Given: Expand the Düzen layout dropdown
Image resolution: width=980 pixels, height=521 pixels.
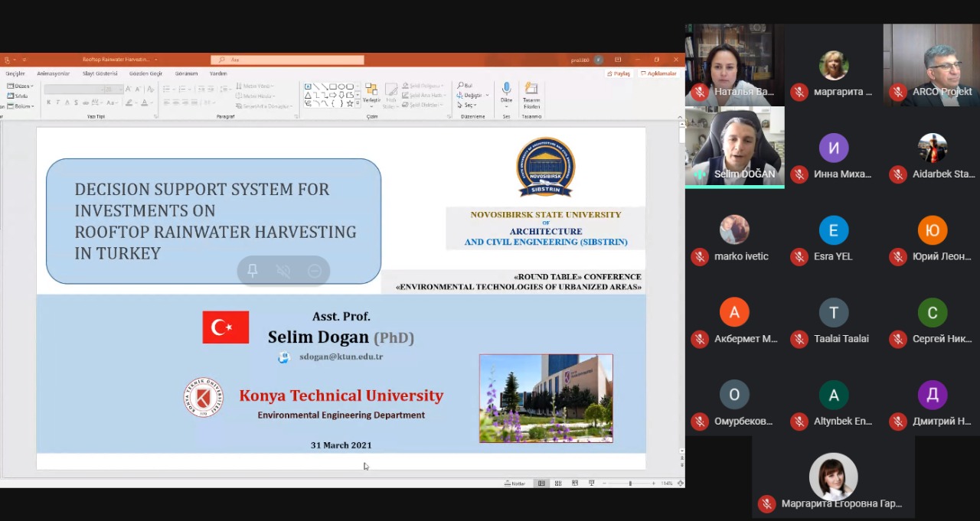Looking at the screenshot, I should pos(23,86).
